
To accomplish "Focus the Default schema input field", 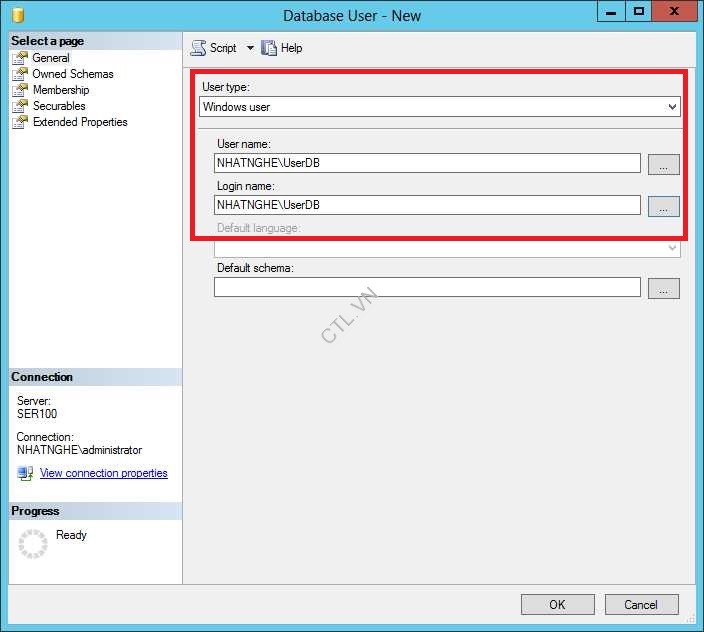I will click(x=427, y=287).
